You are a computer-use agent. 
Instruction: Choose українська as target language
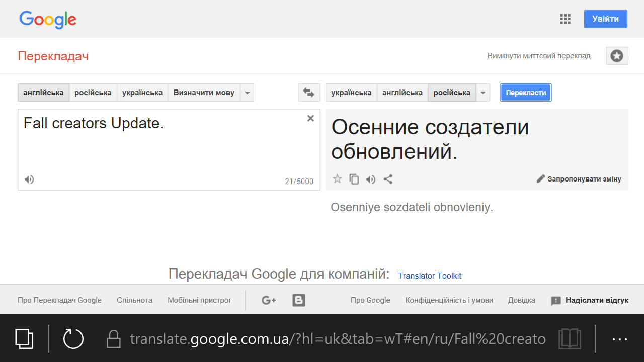351,93
